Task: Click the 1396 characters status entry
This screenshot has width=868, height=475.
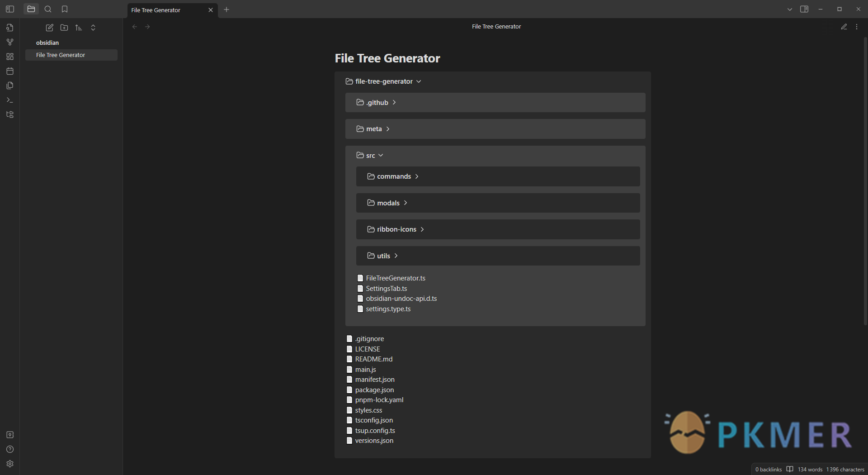Action: click(x=845, y=470)
